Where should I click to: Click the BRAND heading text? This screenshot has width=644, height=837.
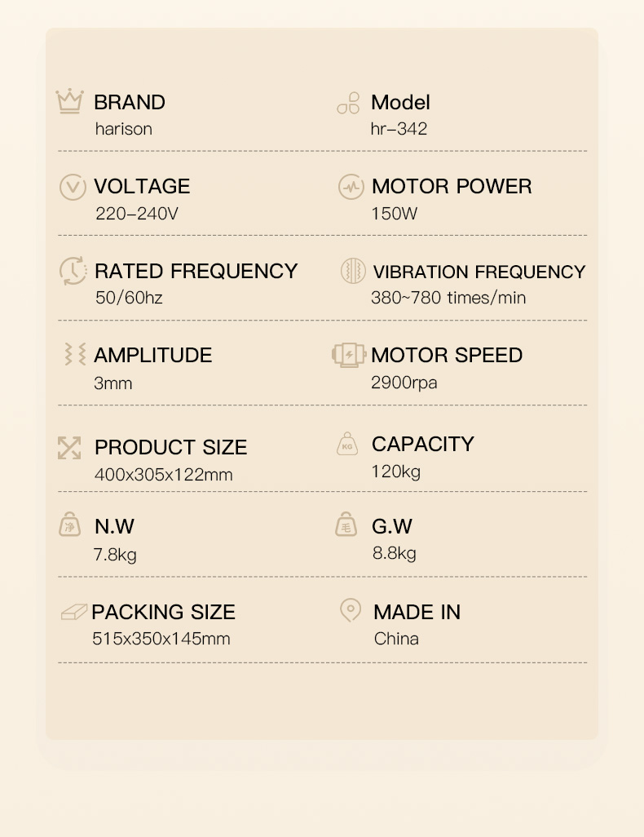[x=130, y=103]
